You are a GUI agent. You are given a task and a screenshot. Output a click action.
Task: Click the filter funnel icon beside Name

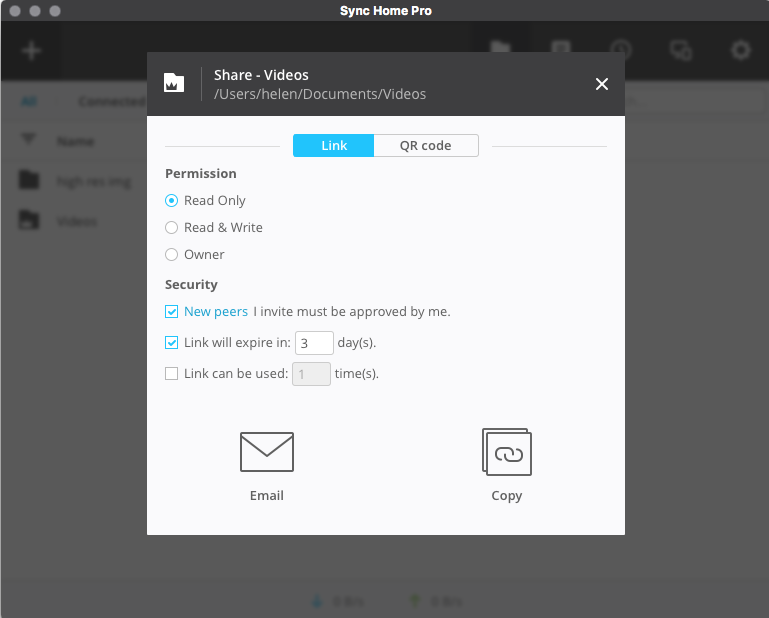pyautogui.click(x=28, y=140)
